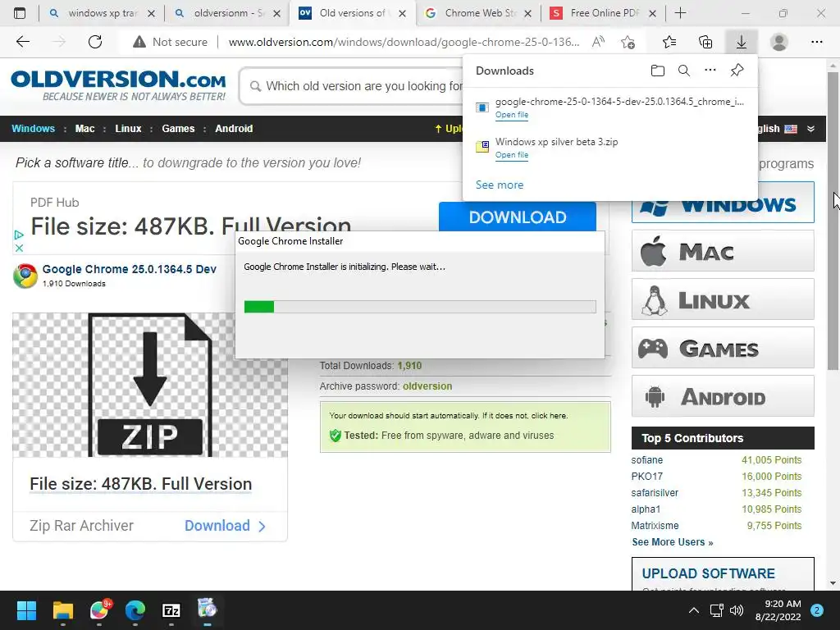Click the 'oldversion' archive password text

[427, 386]
